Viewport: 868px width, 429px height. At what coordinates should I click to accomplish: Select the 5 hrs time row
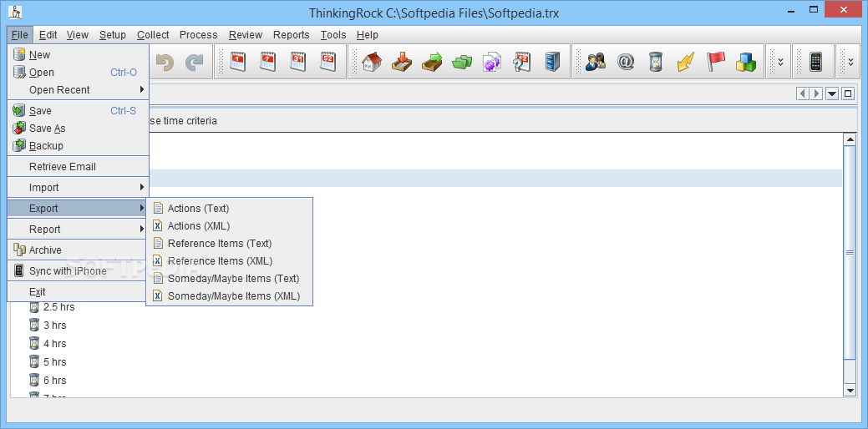pyautogui.click(x=48, y=361)
